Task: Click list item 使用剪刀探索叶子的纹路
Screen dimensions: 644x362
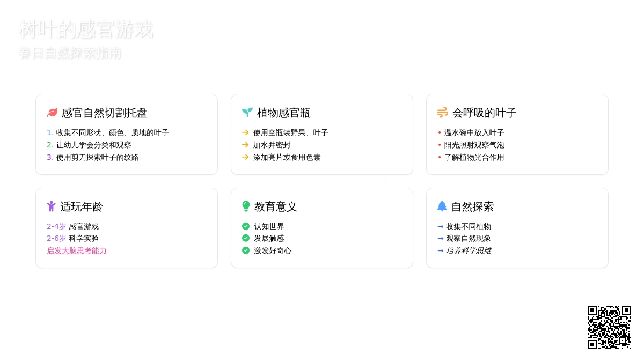Action: coord(97,157)
